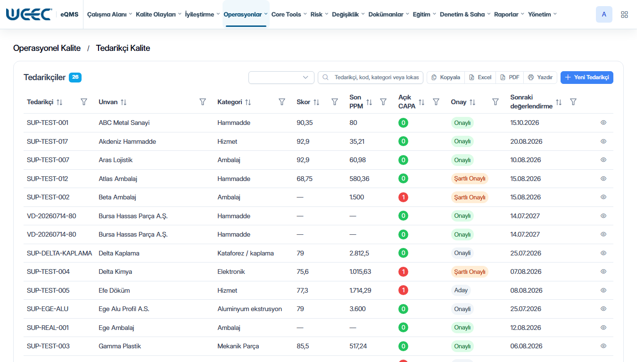Image resolution: width=644 pixels, height=362 pixels.
Task: Show details for Gamma Plastik supplier
Action: tap(603, 346)
